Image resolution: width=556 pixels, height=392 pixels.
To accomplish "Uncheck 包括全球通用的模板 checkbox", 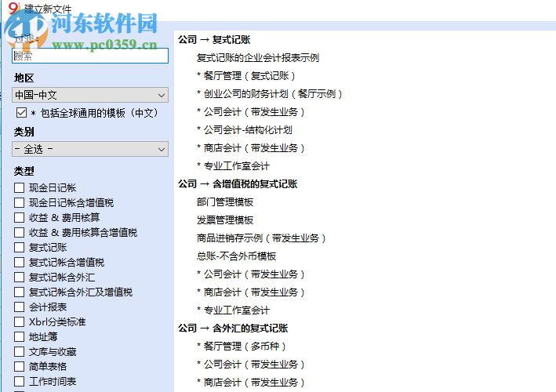I will 21,113.
